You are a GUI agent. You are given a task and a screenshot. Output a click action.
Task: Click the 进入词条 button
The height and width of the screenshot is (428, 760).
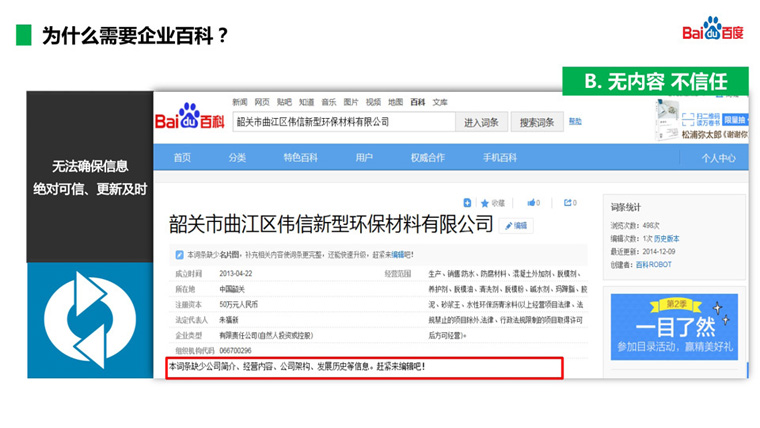(481, 122)
